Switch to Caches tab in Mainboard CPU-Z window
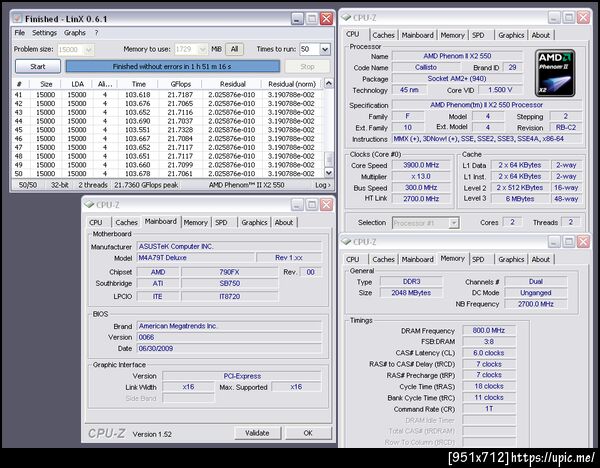600x468 pixels. coord(126,222)
